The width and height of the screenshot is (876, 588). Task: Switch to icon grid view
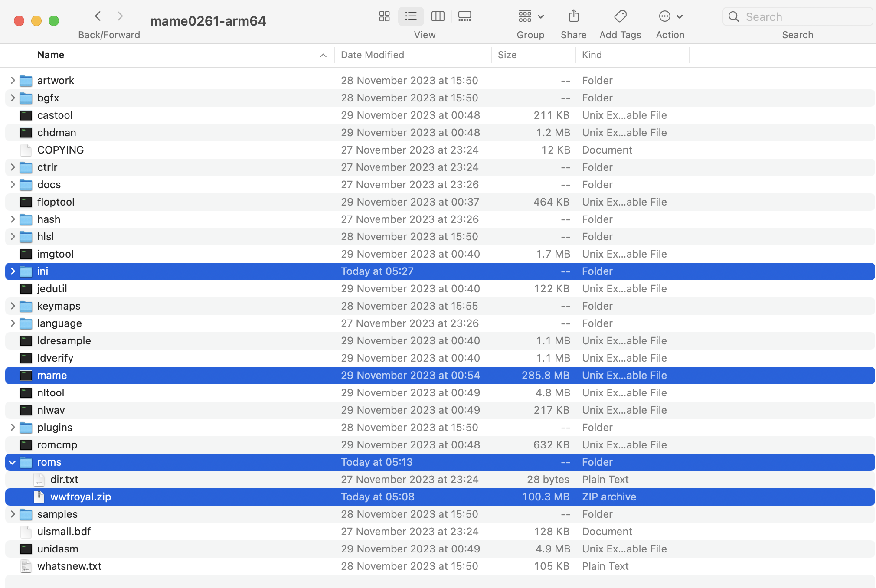coord(385,16)
